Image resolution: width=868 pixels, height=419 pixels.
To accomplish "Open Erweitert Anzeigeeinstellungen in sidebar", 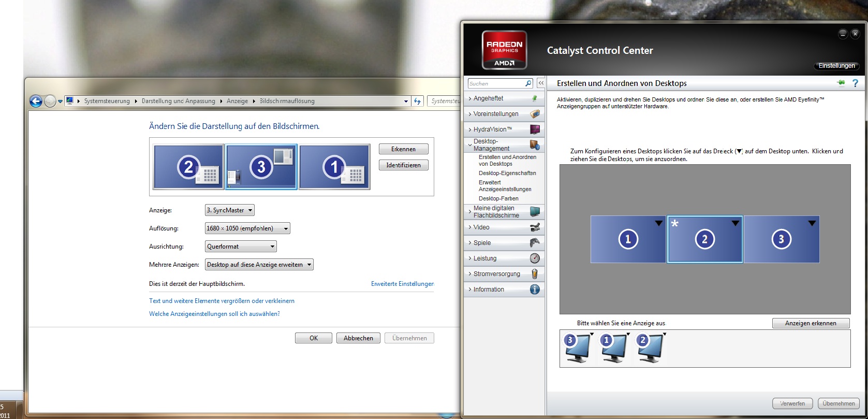I will tap(505, 186).
